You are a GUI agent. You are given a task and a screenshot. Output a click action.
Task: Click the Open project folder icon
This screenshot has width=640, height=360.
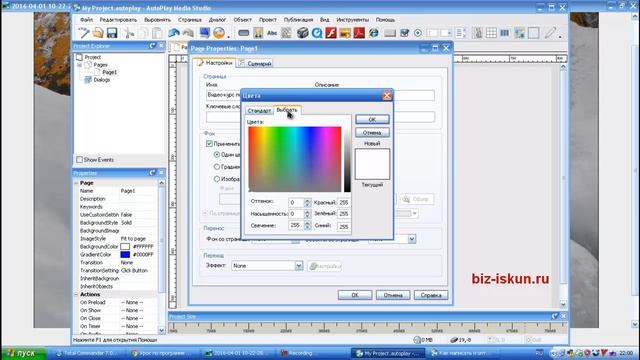coord(98,33)
